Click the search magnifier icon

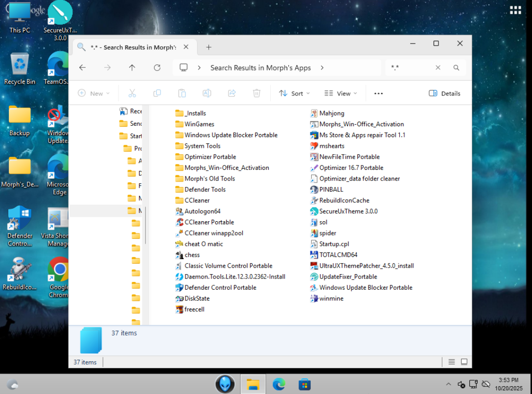(x=456, y=68)
